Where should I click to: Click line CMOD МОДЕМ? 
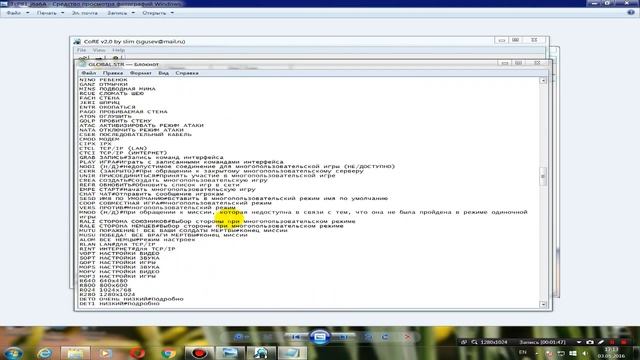(99, 139)
